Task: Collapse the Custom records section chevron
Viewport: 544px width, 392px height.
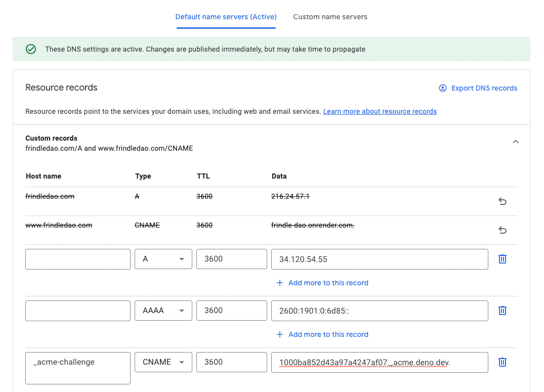Action: (515, 142)
